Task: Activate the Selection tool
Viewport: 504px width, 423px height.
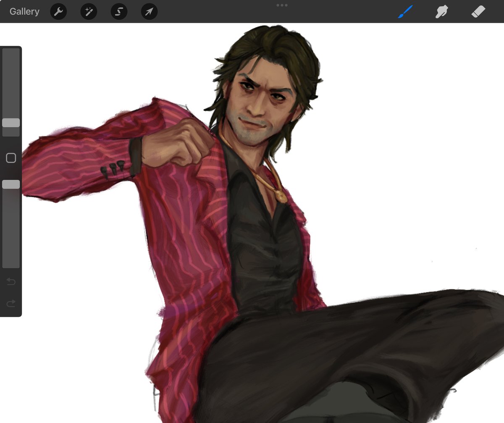Action: 119,11
